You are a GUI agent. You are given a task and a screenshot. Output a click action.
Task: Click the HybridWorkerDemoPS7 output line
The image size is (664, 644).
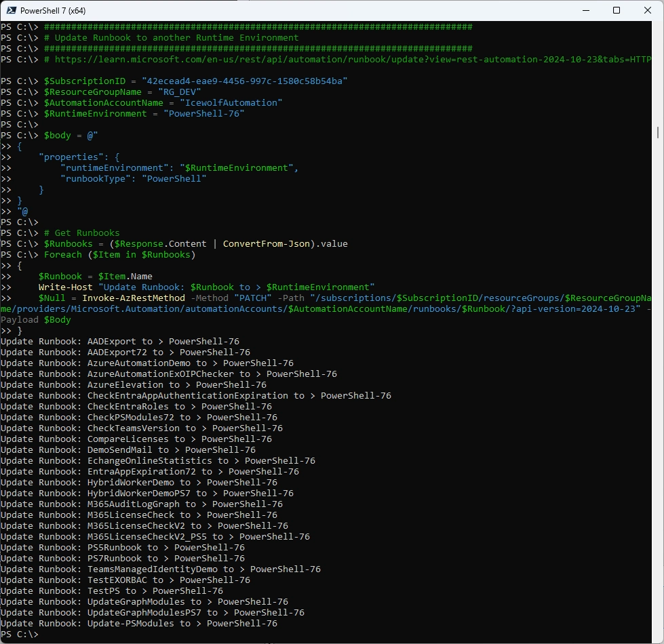147,494
